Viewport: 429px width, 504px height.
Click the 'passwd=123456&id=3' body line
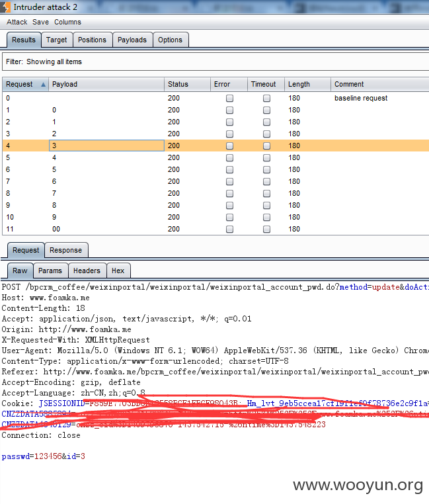44,456
